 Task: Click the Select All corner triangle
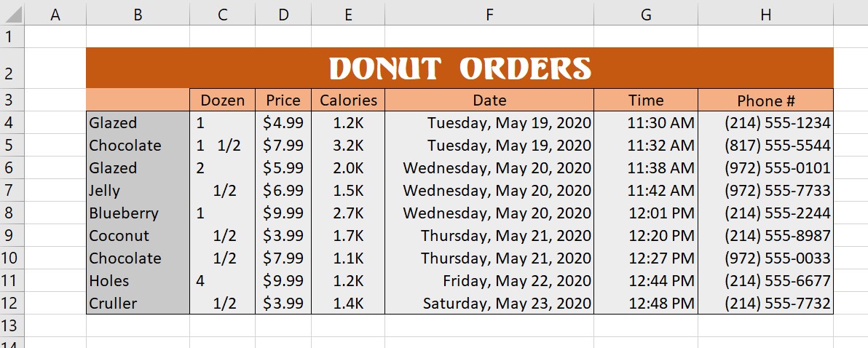(12, 13)
